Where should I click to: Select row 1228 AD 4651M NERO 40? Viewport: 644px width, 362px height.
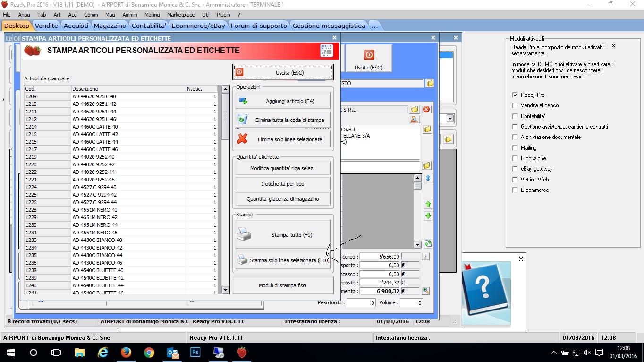coord(121,210)
